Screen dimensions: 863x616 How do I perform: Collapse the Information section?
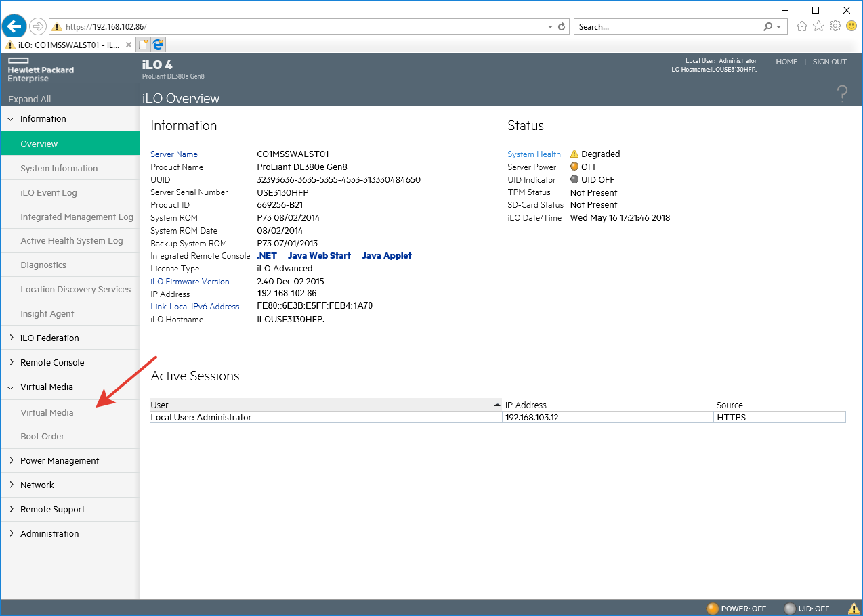pyautogui.click(x=11, y=118)
